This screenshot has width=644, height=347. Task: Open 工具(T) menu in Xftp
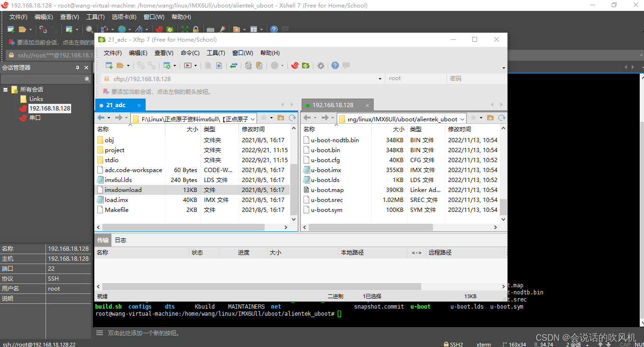click(x=216, y=53)
